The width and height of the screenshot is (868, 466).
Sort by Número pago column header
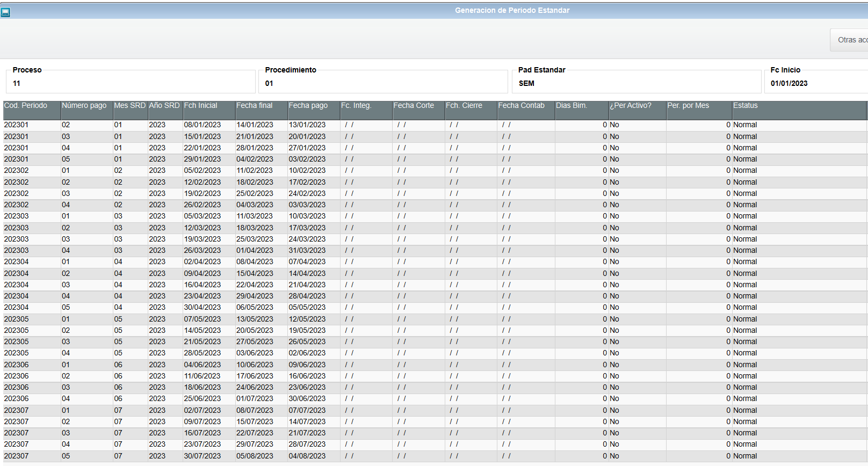[86, 110]
